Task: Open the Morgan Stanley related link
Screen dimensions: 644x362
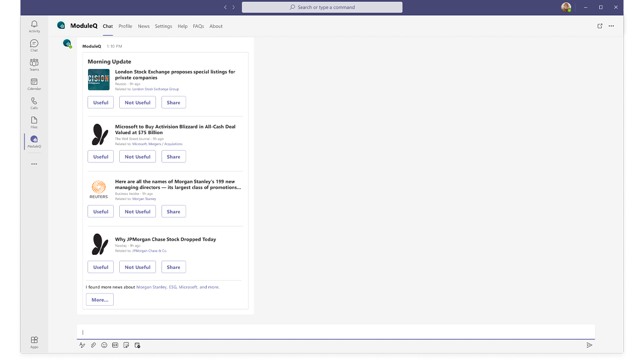Action: click(x=144, y=199)
